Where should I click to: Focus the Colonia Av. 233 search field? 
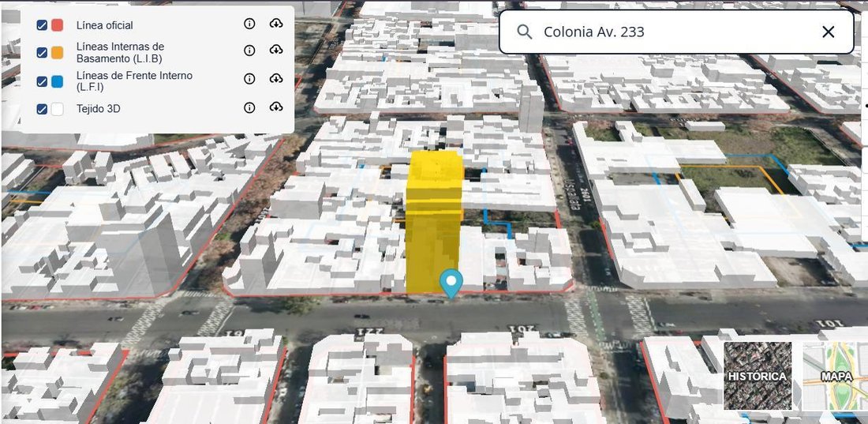pyautogui.click(x=676, y=32)
